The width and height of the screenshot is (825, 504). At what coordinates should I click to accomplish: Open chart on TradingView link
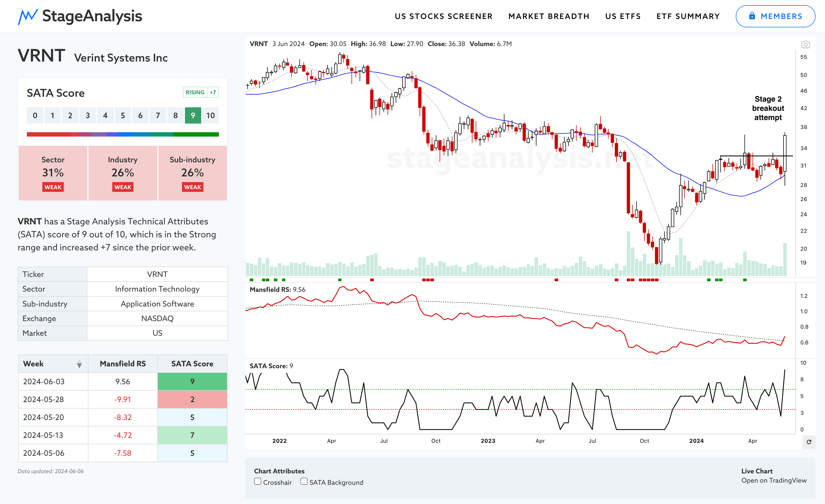(x=773, y=480)
